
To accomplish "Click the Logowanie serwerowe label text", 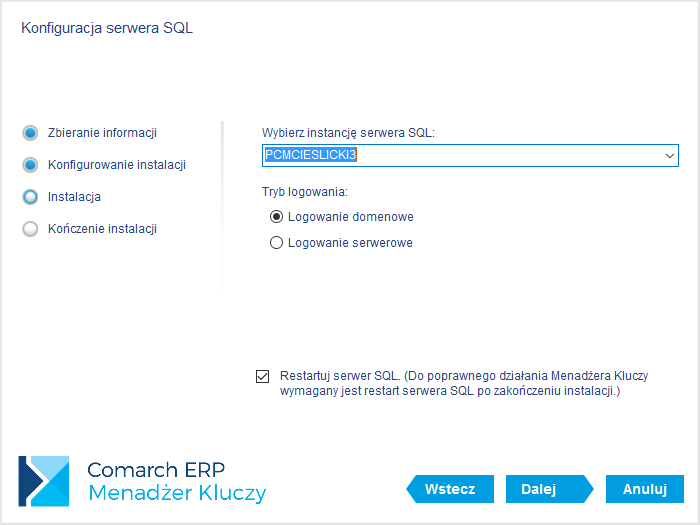I will click(x=350, y=243).
